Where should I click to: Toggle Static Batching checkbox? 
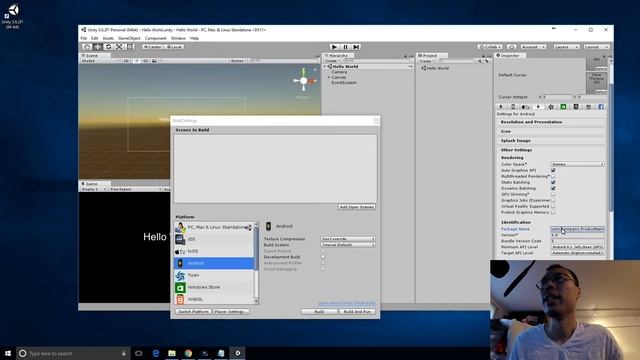coord(553,182)
